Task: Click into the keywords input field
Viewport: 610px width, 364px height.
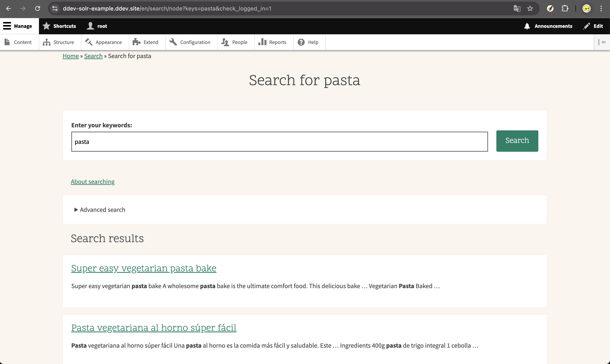Action: point(279,142)
